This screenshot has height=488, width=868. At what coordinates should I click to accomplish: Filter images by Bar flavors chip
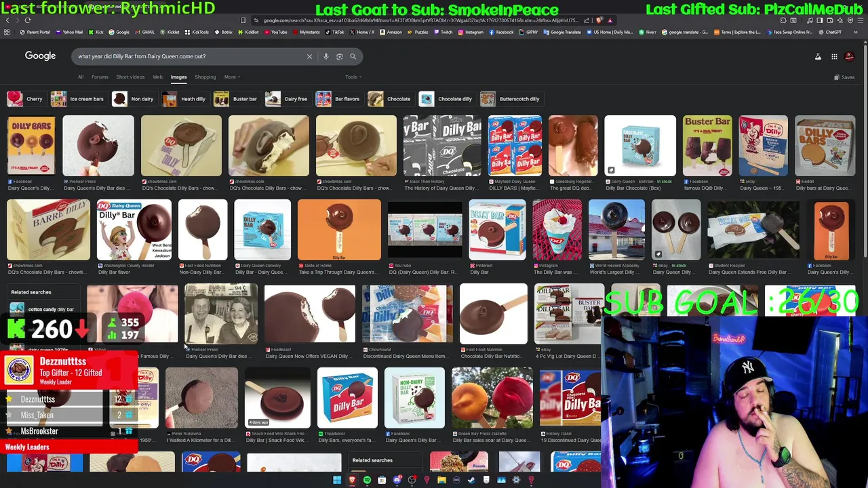[x=338, y=99]
